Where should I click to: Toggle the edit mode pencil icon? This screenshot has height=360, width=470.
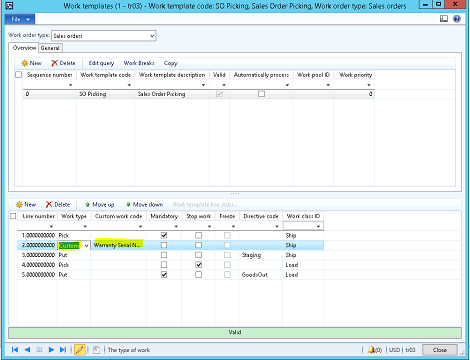pos(80,350)
